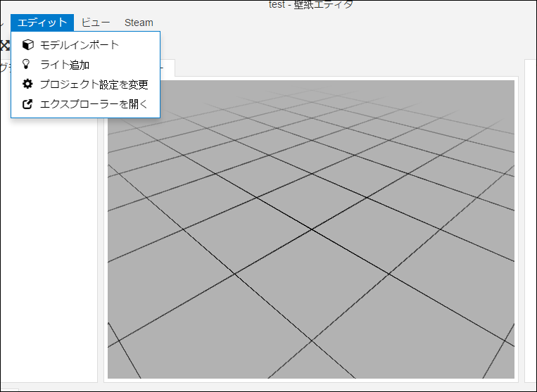Open the エディット menu

pos(42,23)
